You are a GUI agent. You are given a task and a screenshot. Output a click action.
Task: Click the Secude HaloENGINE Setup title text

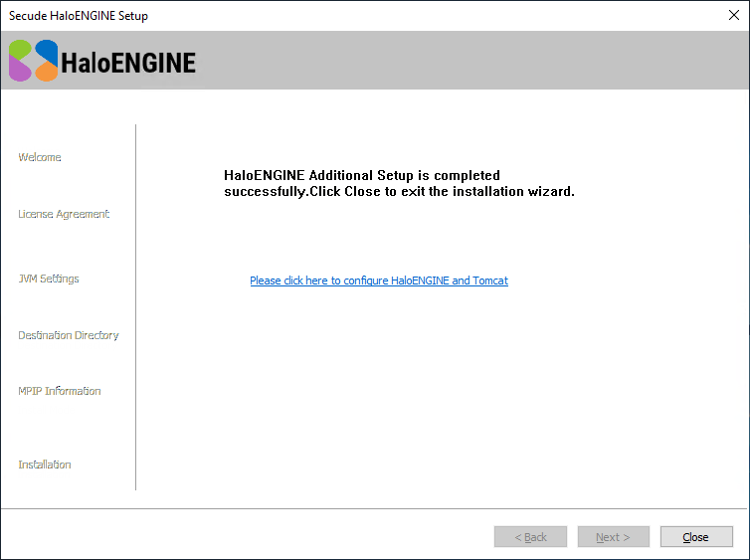pos(79,16)
